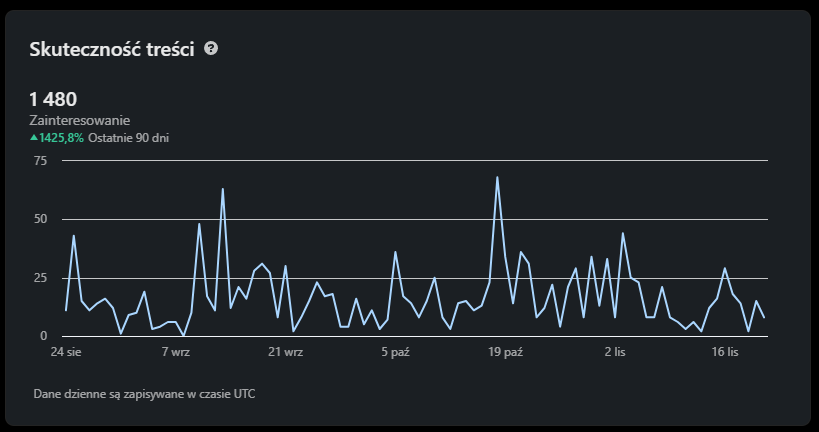This screenshot has width=819, height=432.
Task: Click the highest chart peak near 19 paź
Action: (x=497, y=178)
